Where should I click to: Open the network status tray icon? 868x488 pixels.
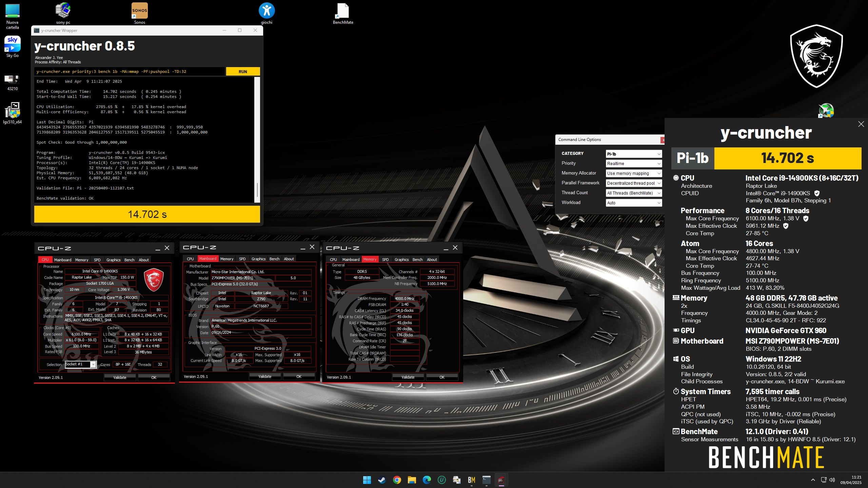824,480
